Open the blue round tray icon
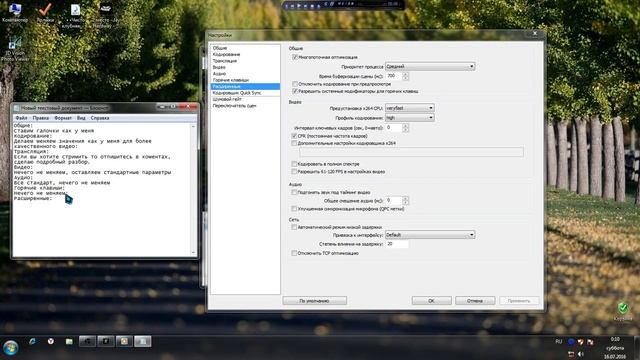The width and height of the screenshot is (640, 360). (571, 342)
